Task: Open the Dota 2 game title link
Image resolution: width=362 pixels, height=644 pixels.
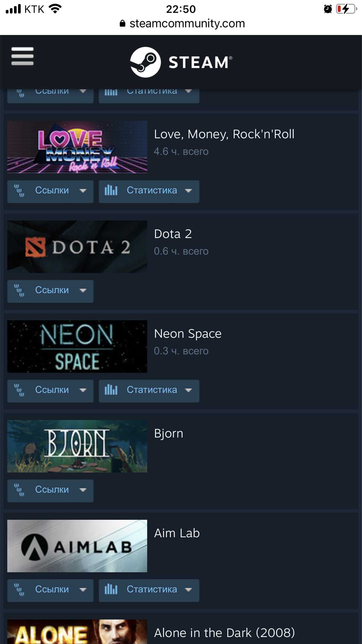Action: click(x=173, y=234)
